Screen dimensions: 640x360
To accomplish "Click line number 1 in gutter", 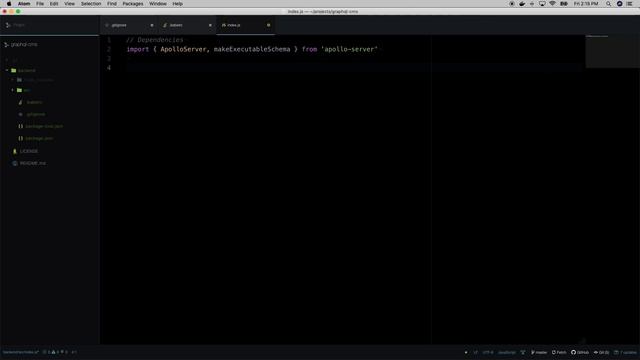I will point(109,40).
